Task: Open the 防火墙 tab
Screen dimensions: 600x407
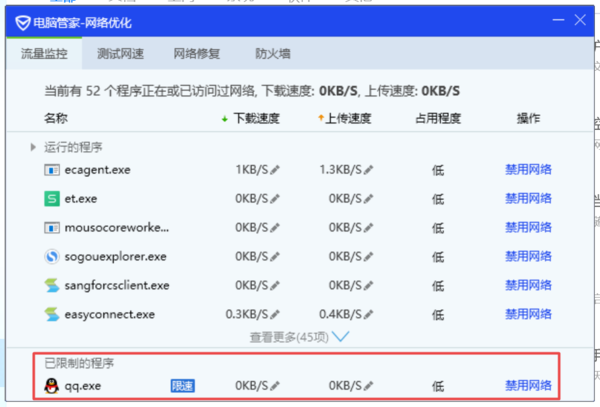Action: point(272,54)
